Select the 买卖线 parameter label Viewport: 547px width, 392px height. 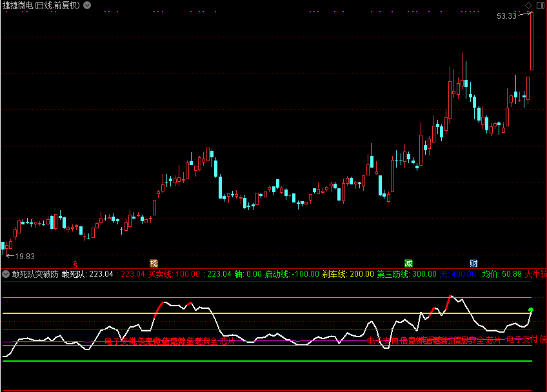[x=160, y=274]
